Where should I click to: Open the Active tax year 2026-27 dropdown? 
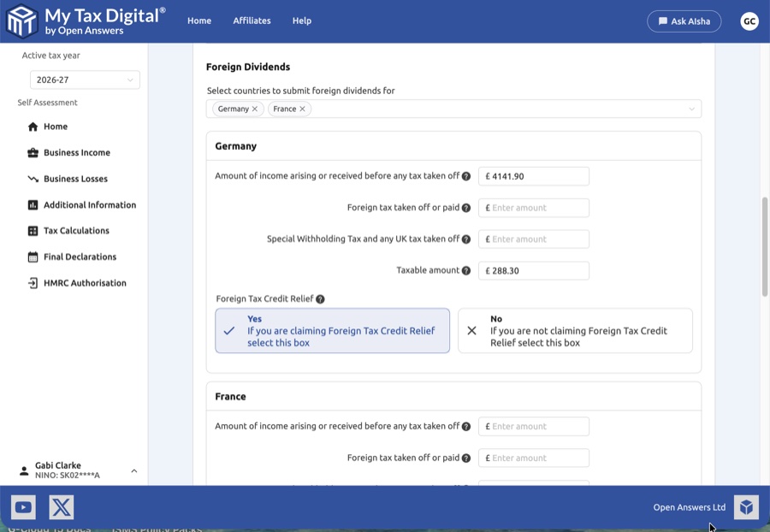(85, 80)
